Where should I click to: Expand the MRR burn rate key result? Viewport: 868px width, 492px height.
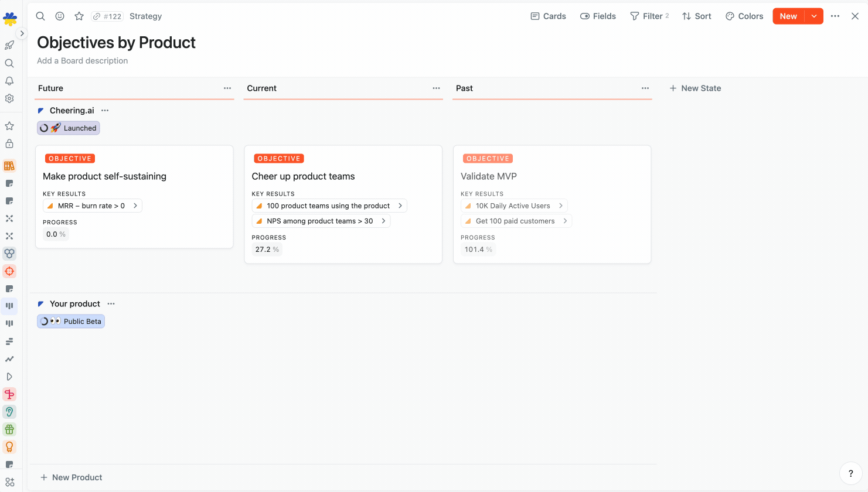coord(135,206)
